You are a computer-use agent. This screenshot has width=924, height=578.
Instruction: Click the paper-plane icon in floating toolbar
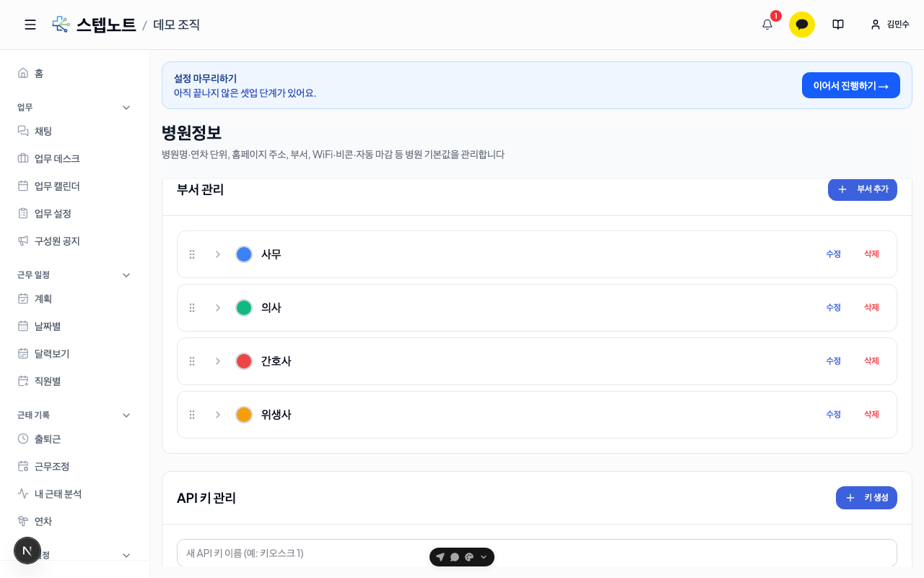click(x=440, y=557)
